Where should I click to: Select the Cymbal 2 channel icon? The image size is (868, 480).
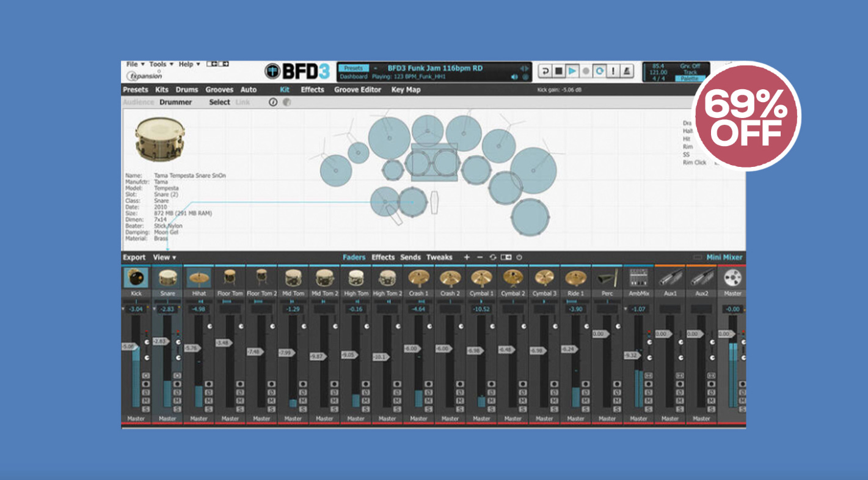click(513, 278)
